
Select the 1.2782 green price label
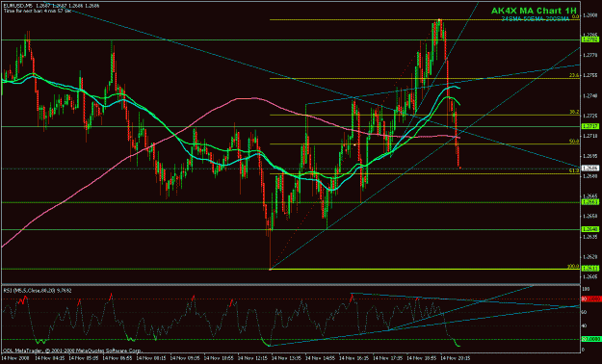(x=589, y=39)
